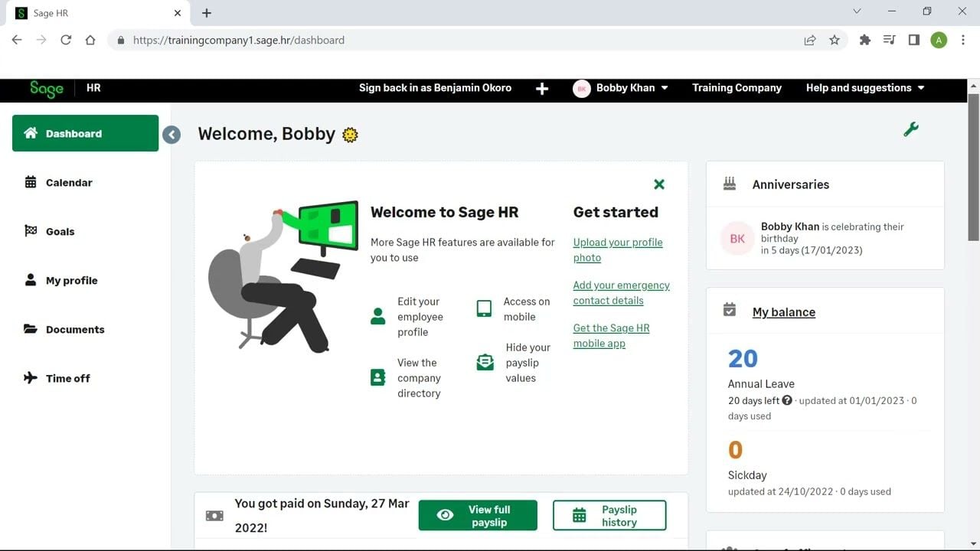Viewport: 980px width, 551px height.
Task: Click the share page icon in address bar
Action: click(x=810, y=40)
